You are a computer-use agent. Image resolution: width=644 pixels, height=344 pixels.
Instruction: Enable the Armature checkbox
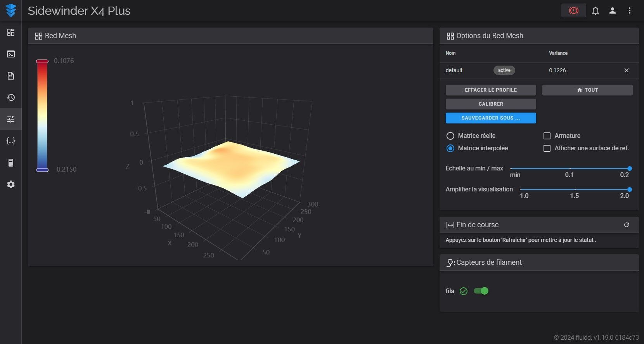coord(547,136)
